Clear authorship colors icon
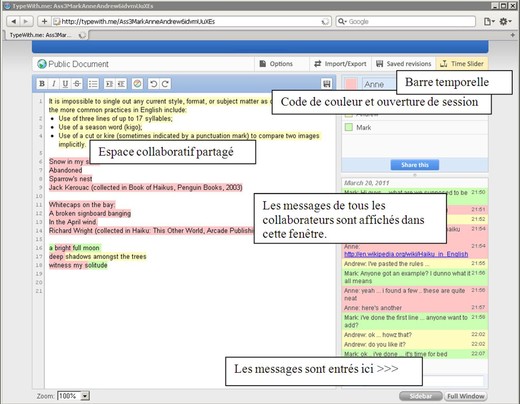The width and height of the screenshot is (520, 404). (x=137, y=84)
